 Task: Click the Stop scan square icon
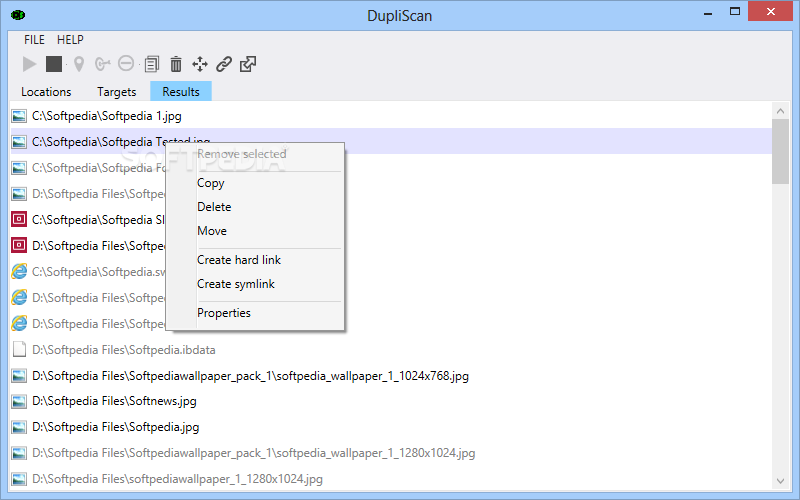click(x=54, y=64)
